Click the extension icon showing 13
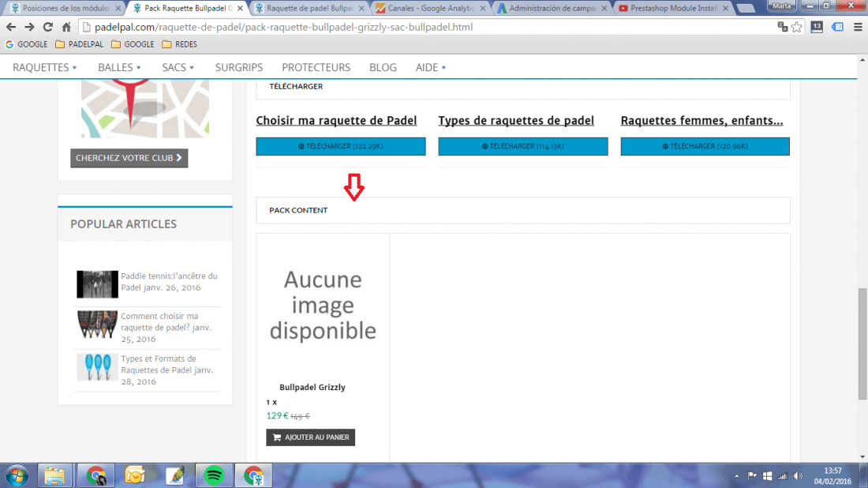This screenshot has height=488, width=868. (817, 27)
